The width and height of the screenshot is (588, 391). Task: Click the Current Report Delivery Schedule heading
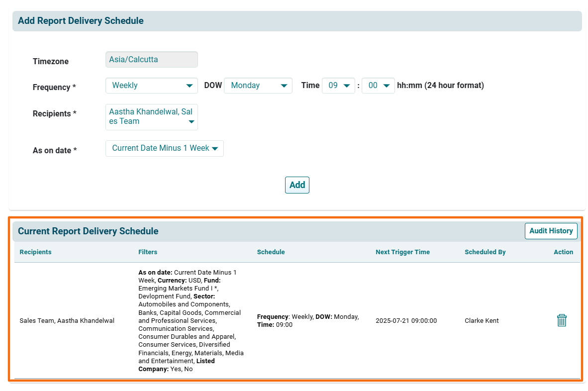(88, 231)
